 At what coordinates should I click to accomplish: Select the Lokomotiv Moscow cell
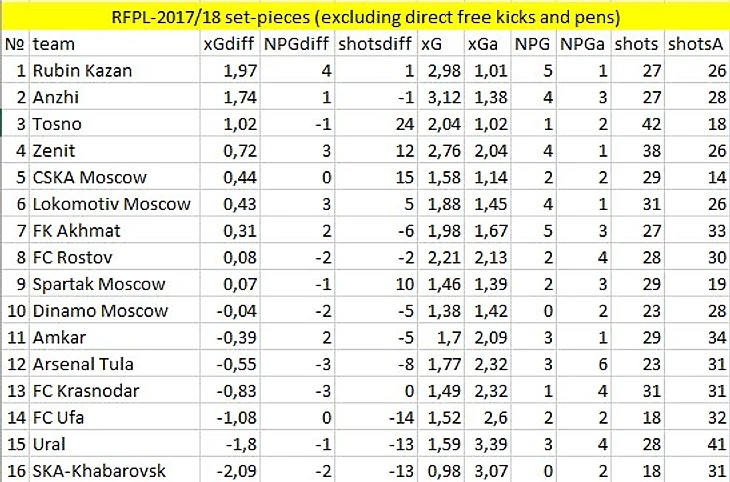coord(110,205)
